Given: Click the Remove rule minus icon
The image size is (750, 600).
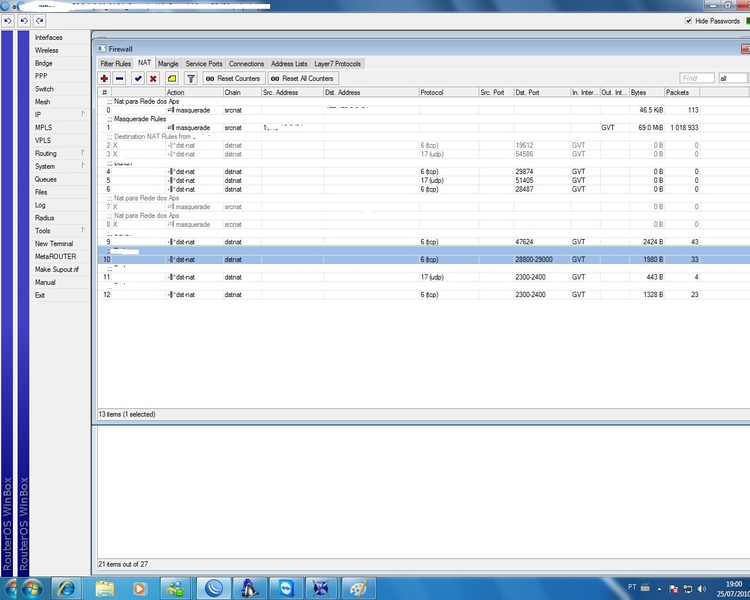Looking at the screenshot, I should [x=120, y=78].
